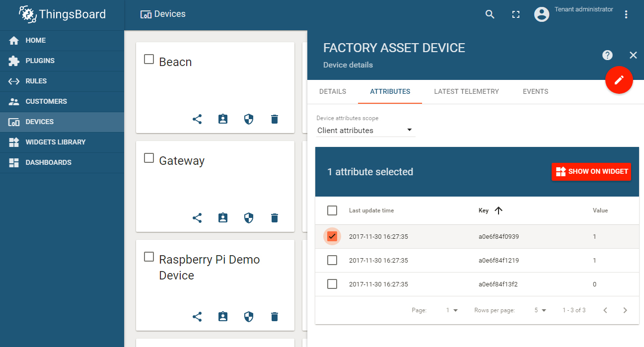This screenshot has width=644, height=347.
Task: Open the top-right more options menu
Action: coord(626,14)
